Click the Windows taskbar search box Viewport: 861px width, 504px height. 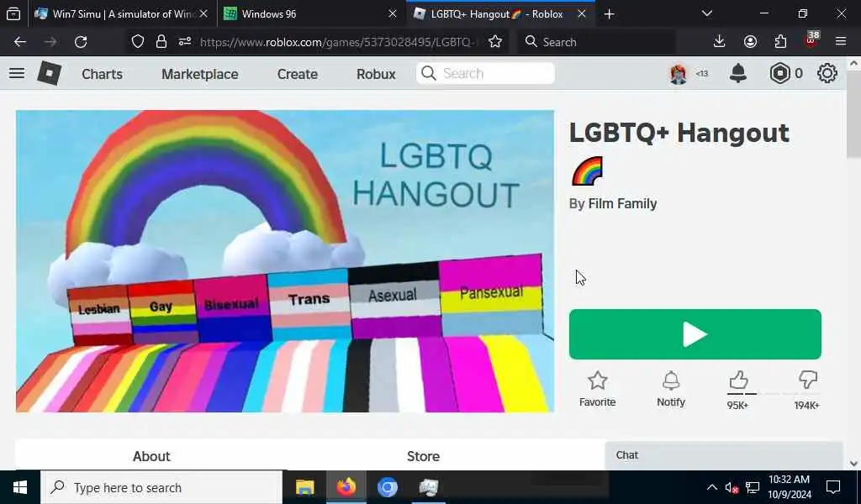coord(161,487)
